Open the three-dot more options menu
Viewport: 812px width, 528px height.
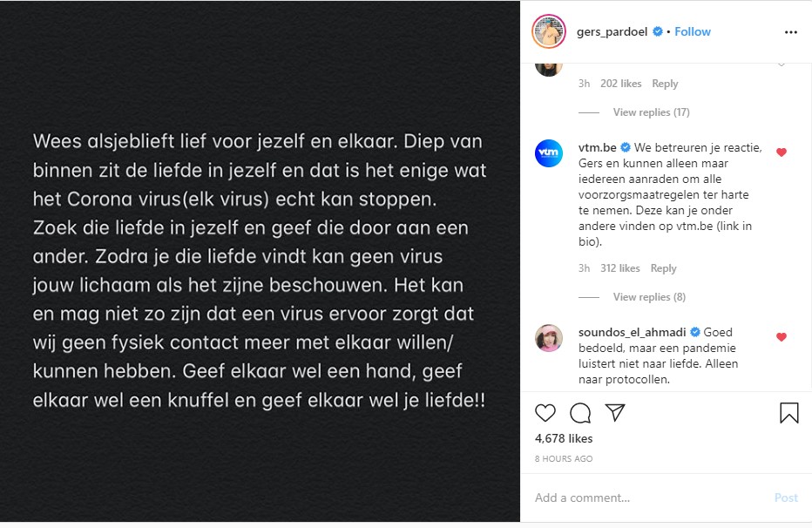point(791,32)
